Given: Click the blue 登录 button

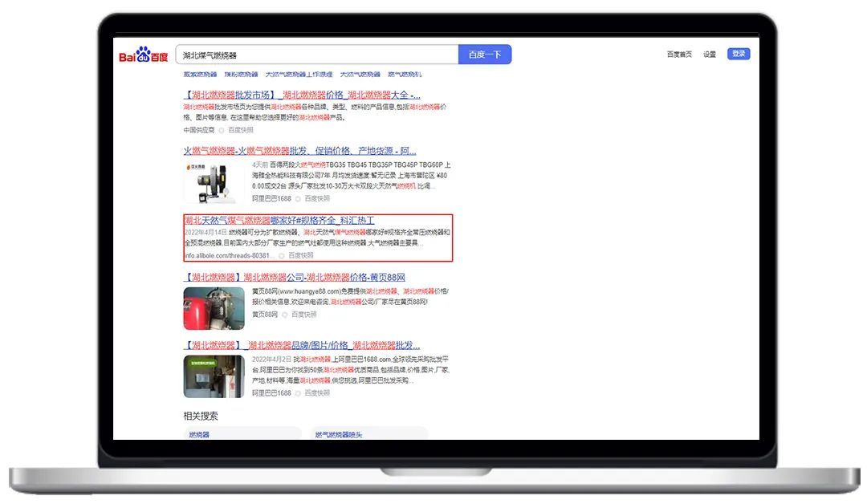Looking at the screenshot, I should [739, 54].
